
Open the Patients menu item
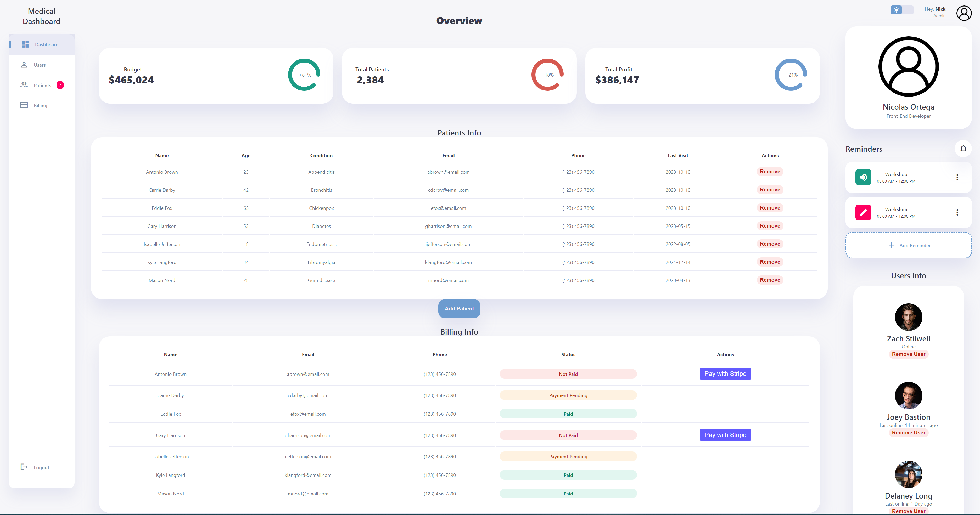[42, 85]
